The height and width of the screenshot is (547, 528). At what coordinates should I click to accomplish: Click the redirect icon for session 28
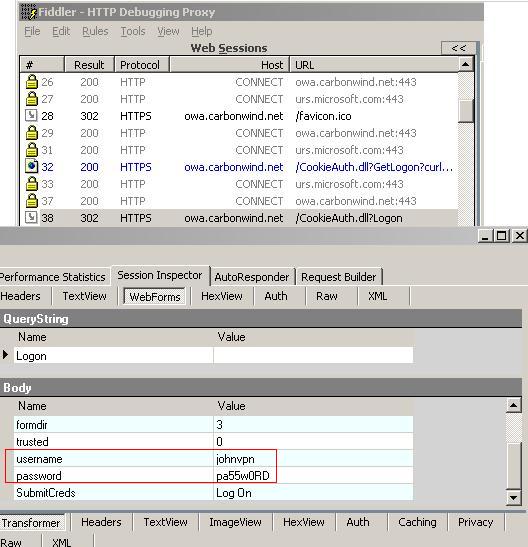pos(31,115)
